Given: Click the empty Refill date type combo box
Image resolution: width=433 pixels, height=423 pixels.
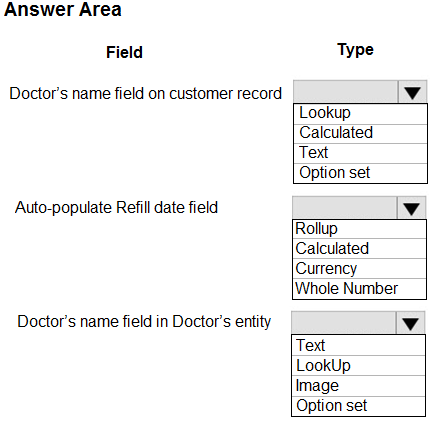Looking at the screenshot, I should [345, 207].
